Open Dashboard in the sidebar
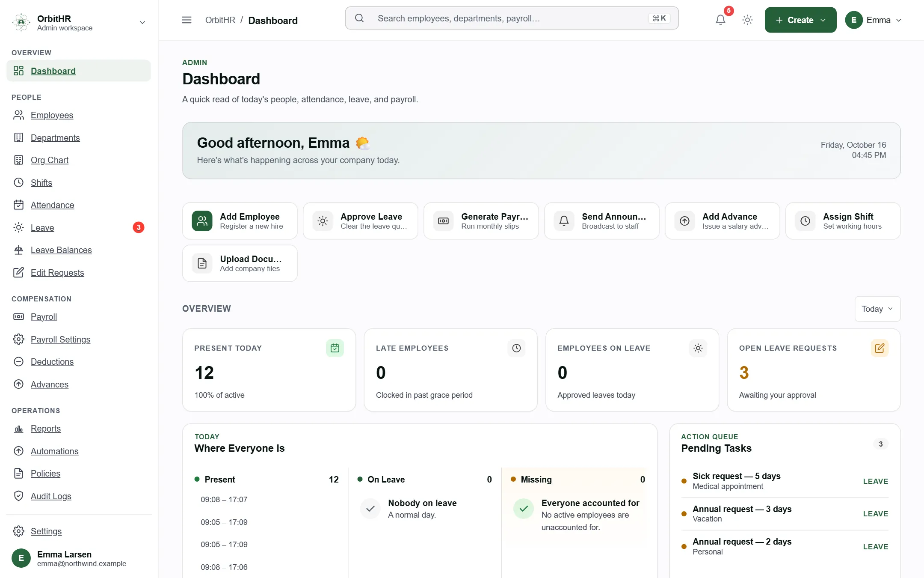 79,71
